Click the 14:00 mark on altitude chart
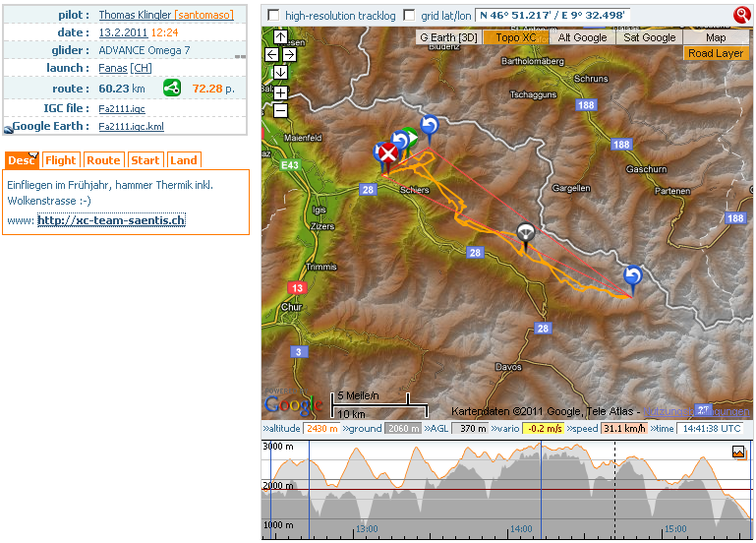Screen dimensions: 756x543 coord(521,529)
